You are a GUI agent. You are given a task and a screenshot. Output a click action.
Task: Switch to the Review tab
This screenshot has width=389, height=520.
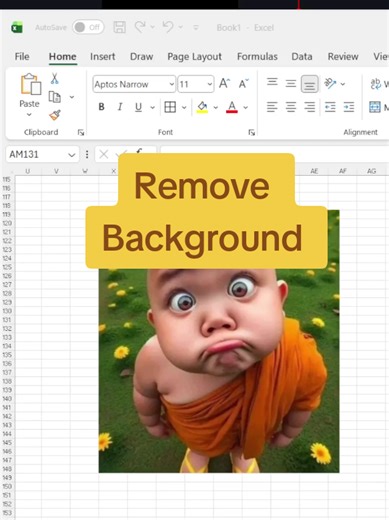tap(343, 56)
